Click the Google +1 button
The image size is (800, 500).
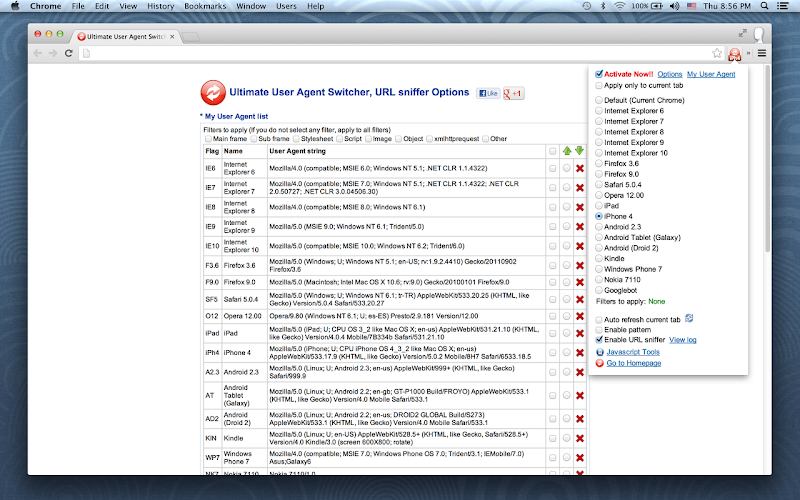[x=513, y=93]
